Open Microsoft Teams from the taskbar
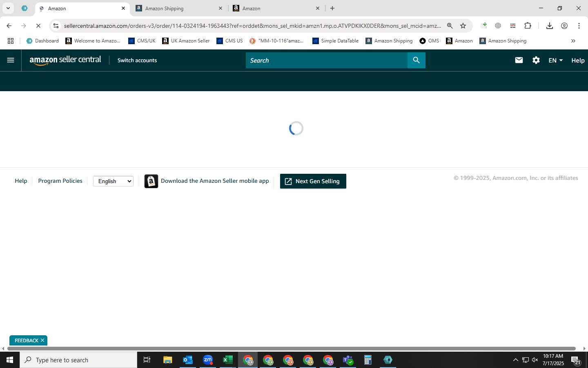Image resolution: width=588 pixels, height=368 pixels. click(x=348, y=360)
